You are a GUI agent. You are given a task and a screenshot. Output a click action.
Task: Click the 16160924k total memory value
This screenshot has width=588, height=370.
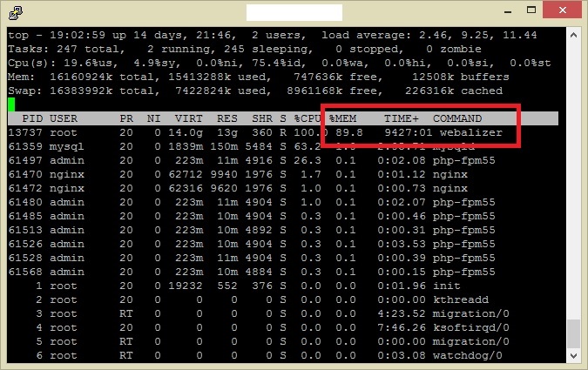[x=81, y=77]
